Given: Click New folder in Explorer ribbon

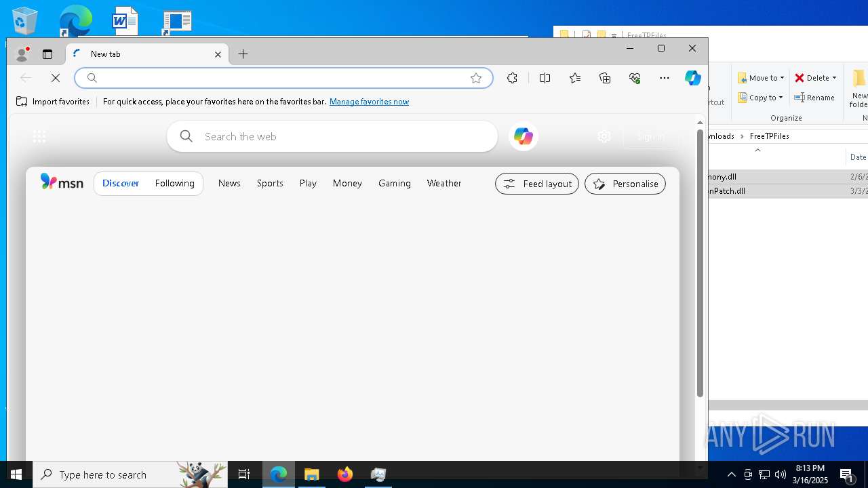Looking at the screenshot, I should click(859, 88).
